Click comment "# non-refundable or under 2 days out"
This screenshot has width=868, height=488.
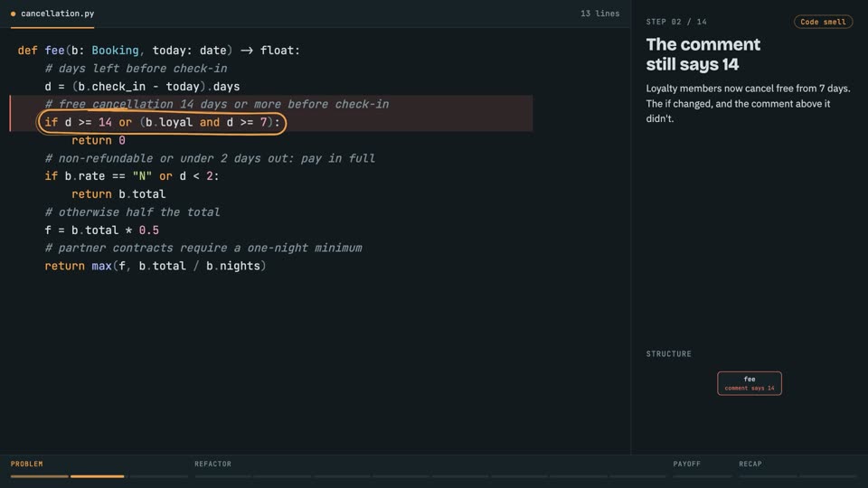click(210, 158)
